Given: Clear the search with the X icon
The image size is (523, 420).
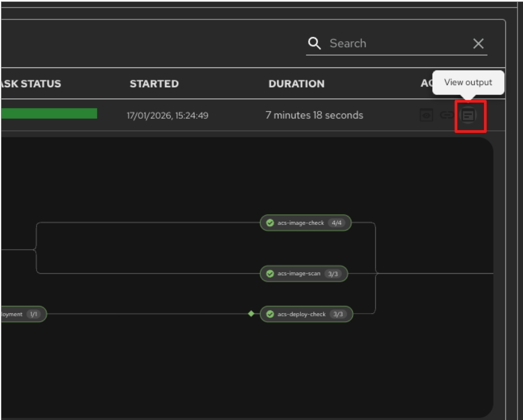Looking at the screenshot, I should click(x=478, y=44).
